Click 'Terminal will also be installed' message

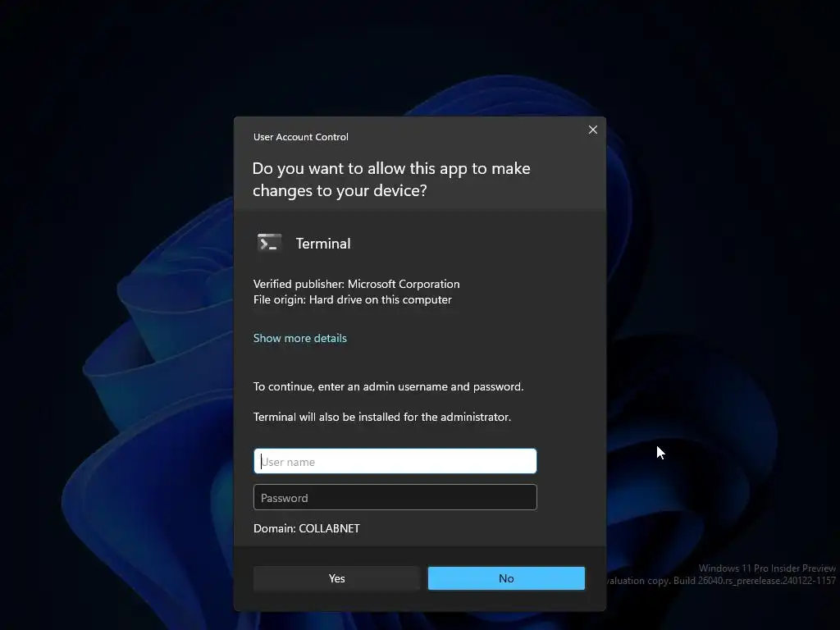click(x=382, y=417)
